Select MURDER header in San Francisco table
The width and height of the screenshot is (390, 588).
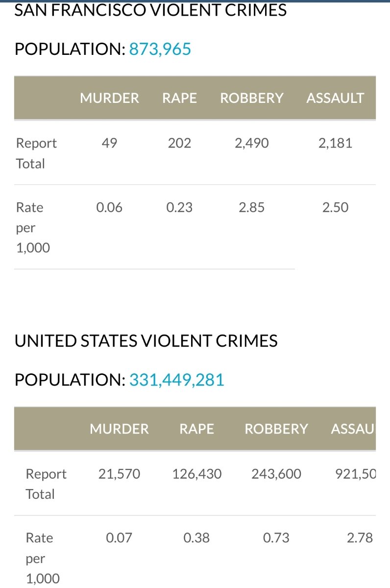(109, 98)
